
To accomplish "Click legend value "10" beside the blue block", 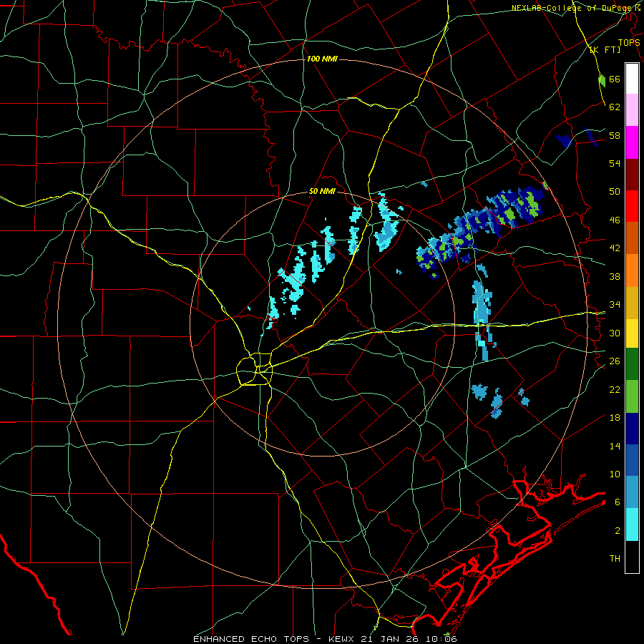I will click(615, 474).
